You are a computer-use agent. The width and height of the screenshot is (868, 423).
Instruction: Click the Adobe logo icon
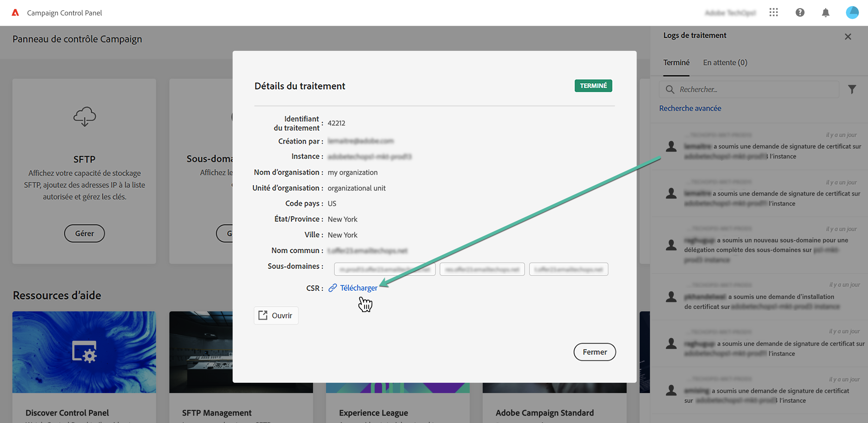pyautogui.click(x=15, y=13)
